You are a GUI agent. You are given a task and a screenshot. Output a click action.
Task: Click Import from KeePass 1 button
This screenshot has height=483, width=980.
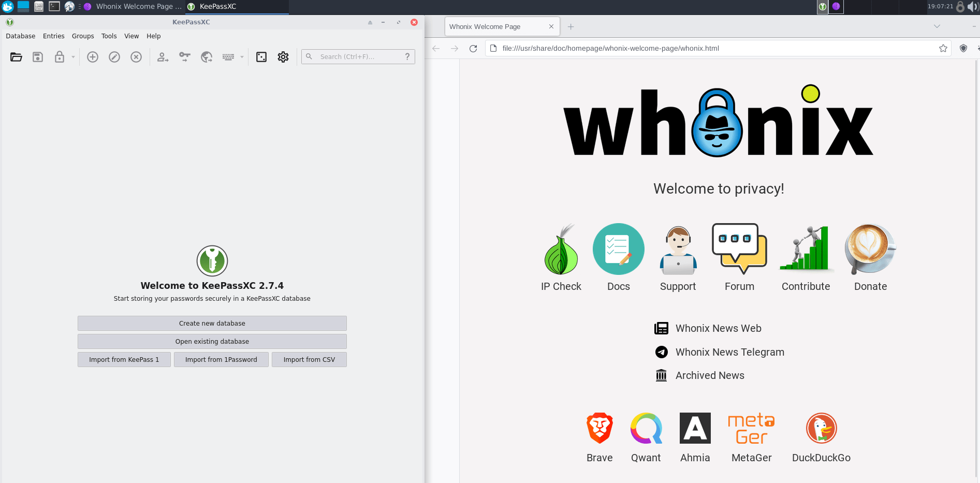tap(124, 360)
